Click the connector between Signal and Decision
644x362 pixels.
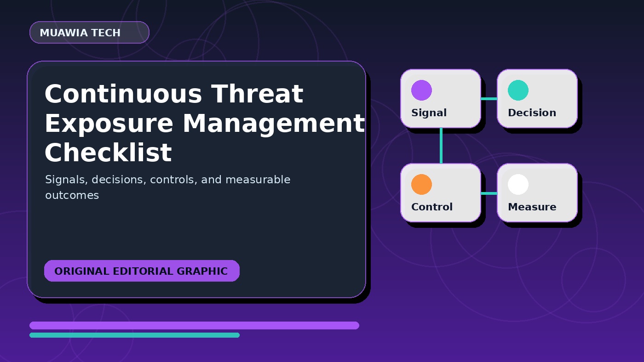(x=489, y=99)
